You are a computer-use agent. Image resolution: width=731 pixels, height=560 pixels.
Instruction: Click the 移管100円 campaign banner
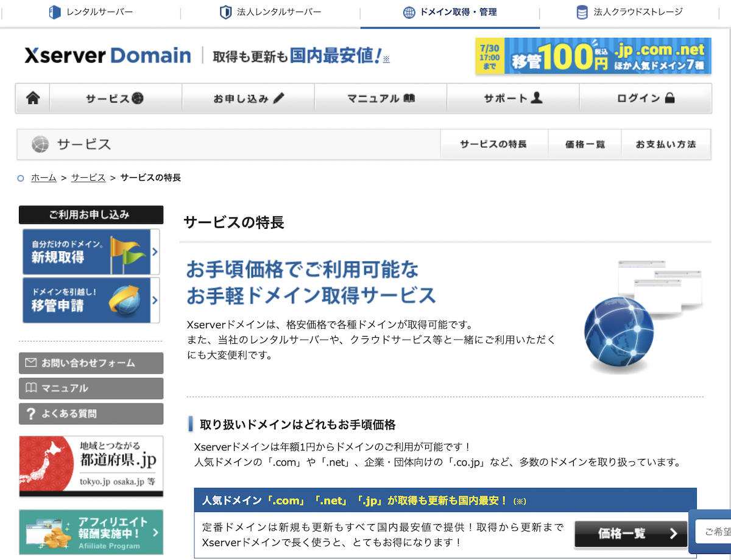pos(596,56)
